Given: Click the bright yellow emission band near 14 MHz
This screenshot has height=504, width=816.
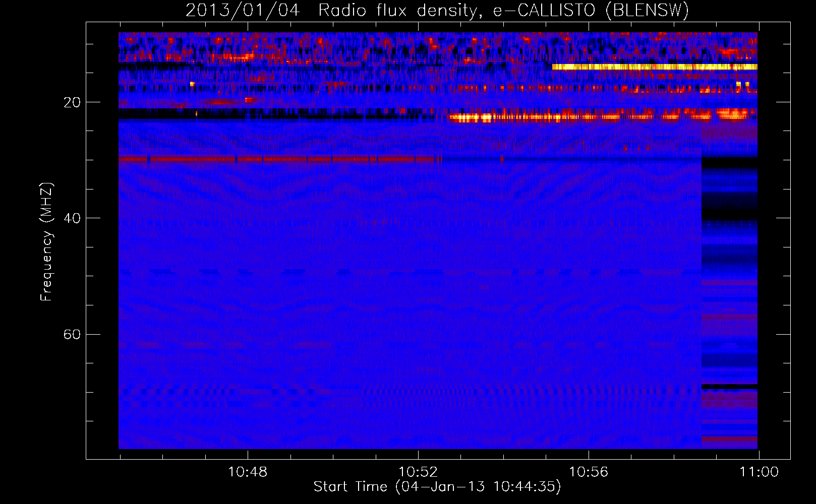Looking at the screenshot, I should pos(655,67).
